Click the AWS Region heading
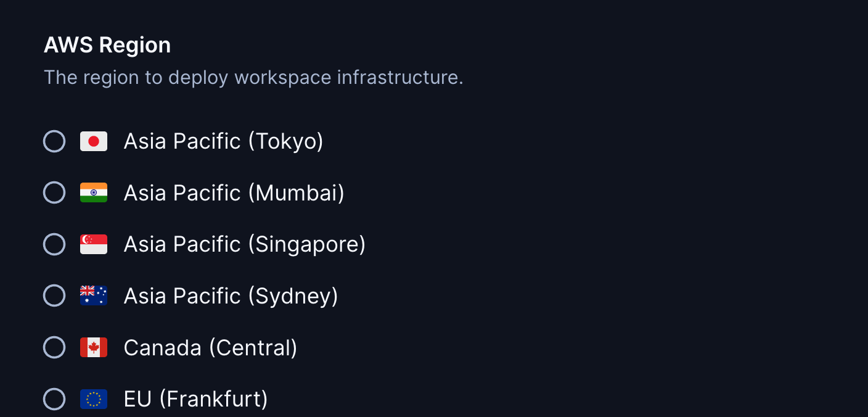Viewport: 868px width, 417px height. click(107, 44)
